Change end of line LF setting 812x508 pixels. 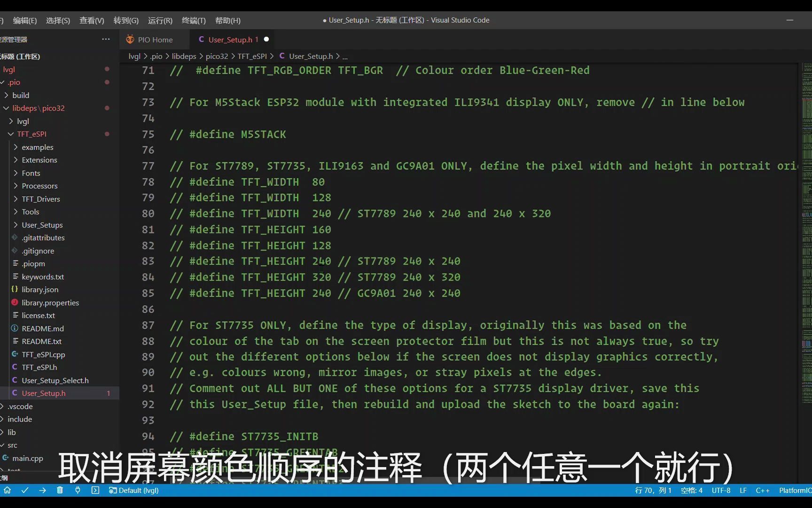pyautogui.click(x=743, y=490)
